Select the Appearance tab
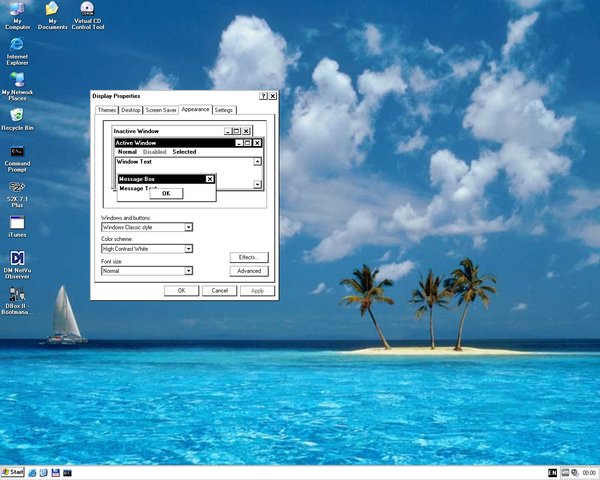 point(195,109)
